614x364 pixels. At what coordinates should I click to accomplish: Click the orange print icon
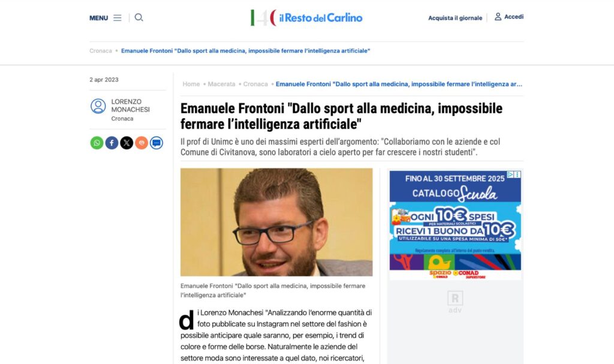pos(142,143)
